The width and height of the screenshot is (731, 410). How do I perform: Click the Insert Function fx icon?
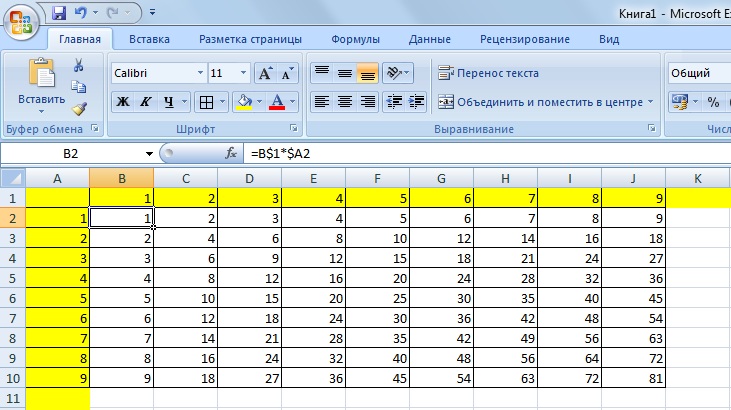(231, 154)
